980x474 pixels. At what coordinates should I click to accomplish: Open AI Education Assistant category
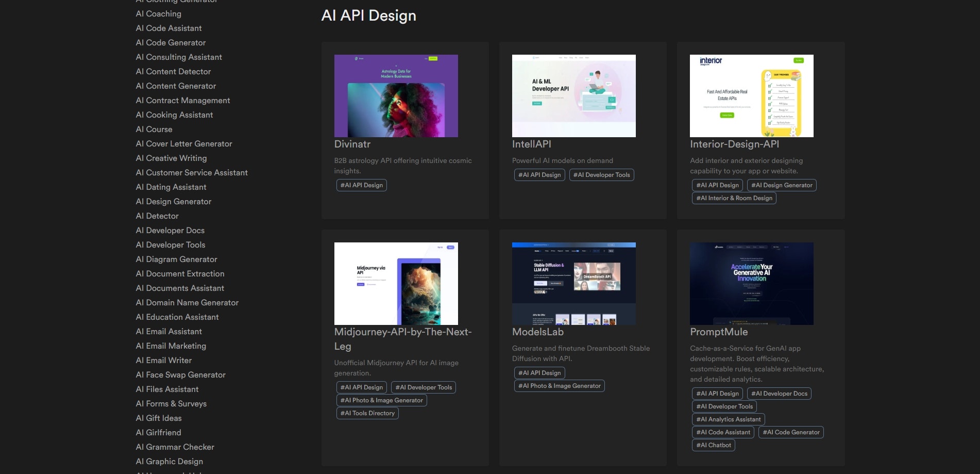[177, 317]
